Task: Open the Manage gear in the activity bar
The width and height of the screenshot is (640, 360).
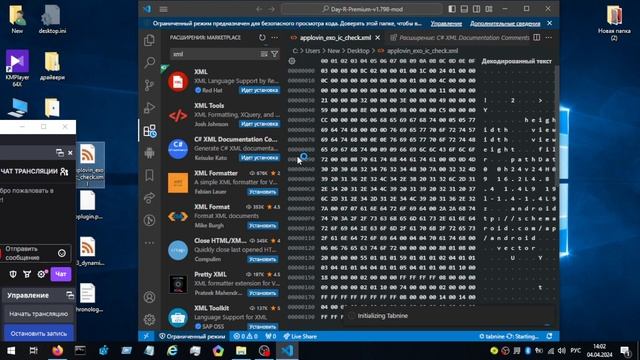Action: pyautogui.click(x=149, y=319)
